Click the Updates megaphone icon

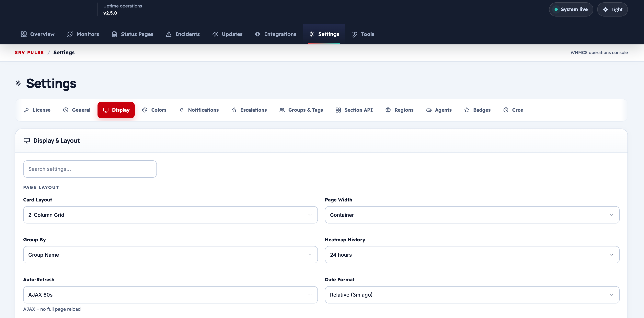click(x=215, y=34)
